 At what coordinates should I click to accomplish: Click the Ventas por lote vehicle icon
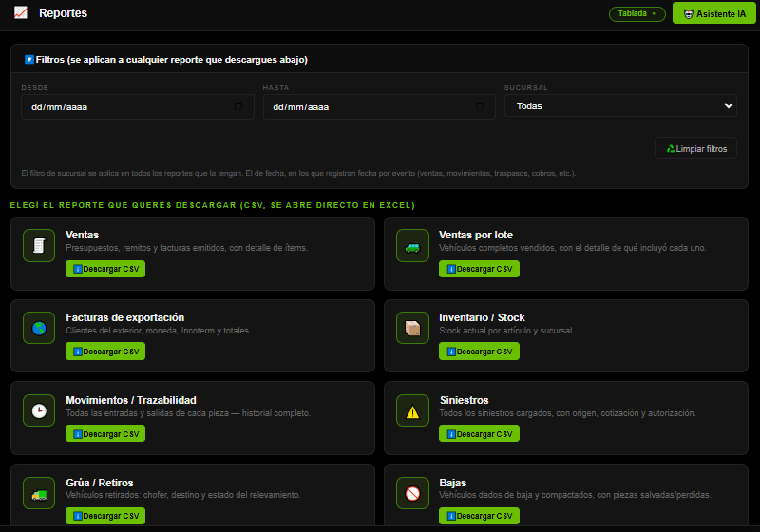coord(412,246)
